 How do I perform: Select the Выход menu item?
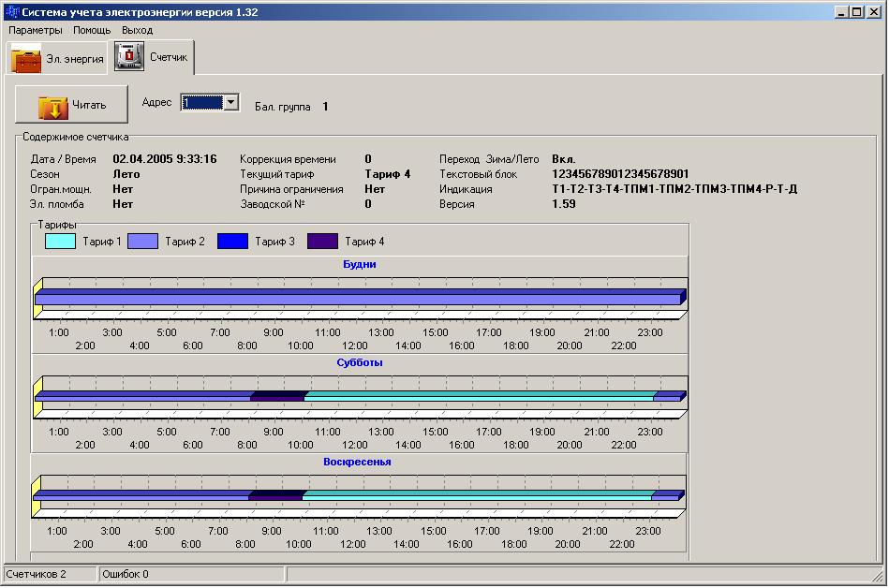tap(137, 30)
